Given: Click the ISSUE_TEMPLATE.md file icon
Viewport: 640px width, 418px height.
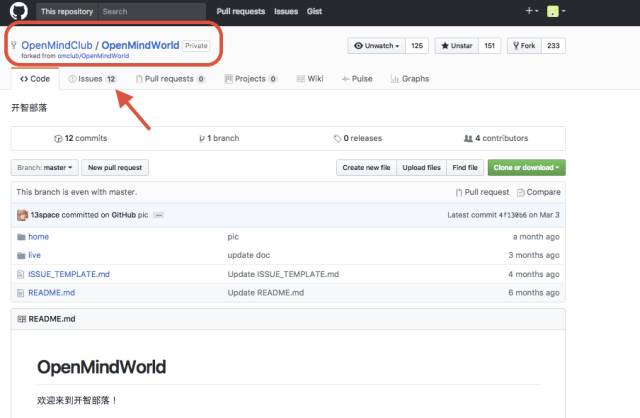Looking at the screenshot, I should click(20, 275).
